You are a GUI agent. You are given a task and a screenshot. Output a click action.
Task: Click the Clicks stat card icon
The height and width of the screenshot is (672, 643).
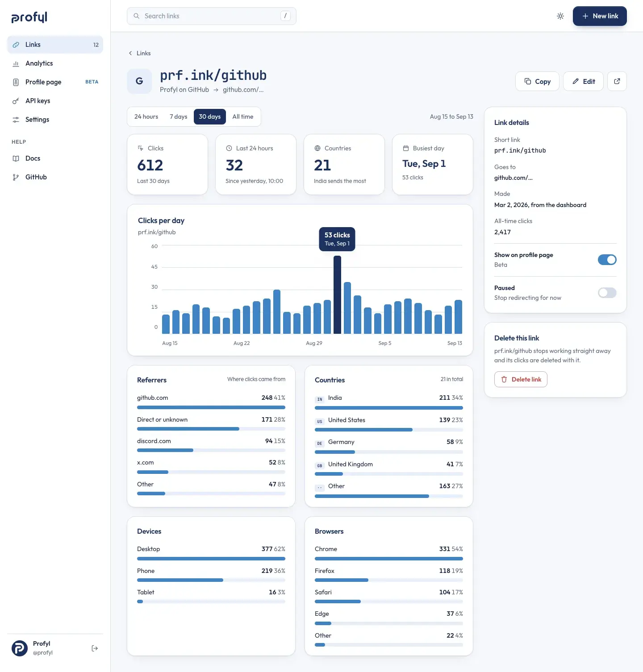point(140,148)
